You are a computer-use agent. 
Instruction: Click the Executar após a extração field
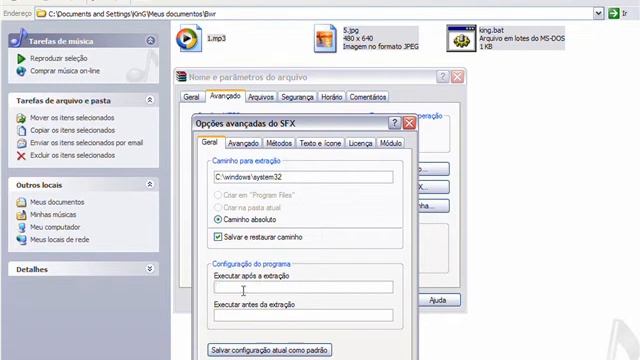click(303, 287)
